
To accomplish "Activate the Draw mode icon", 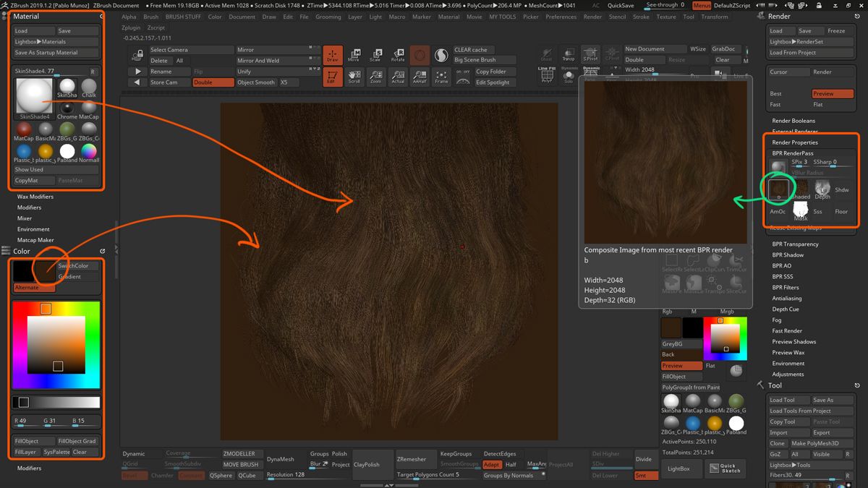I will pos(333,55).
